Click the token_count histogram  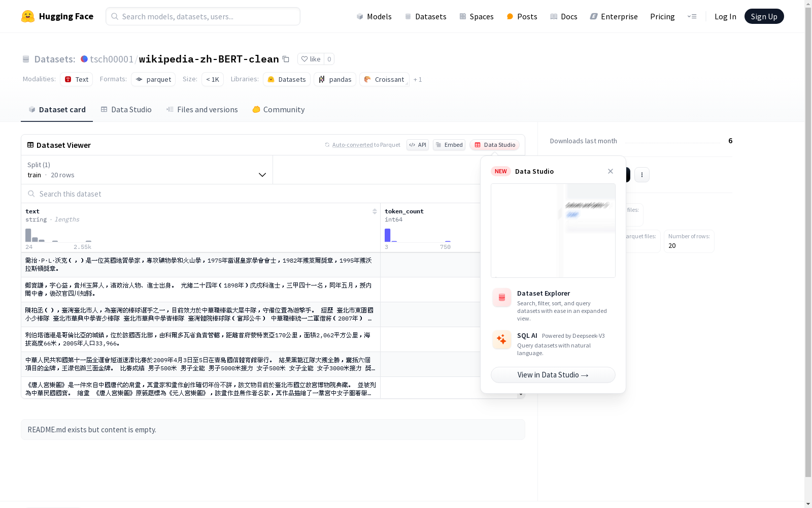(418, 235)
